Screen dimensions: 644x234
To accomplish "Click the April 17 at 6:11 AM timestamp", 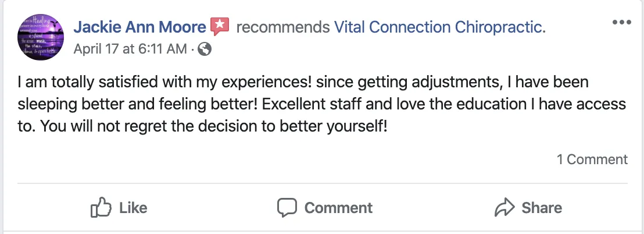I will coord(130,49).
